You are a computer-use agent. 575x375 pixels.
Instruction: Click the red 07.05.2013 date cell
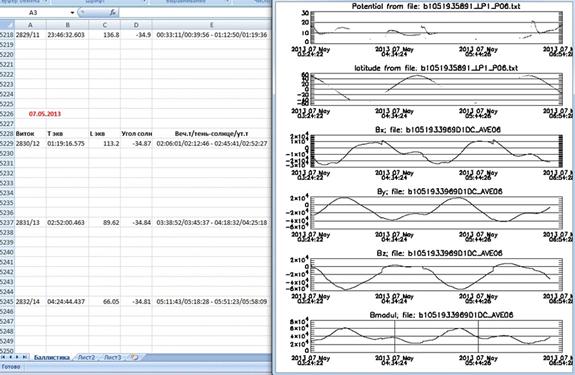click(x=45, y=114)
